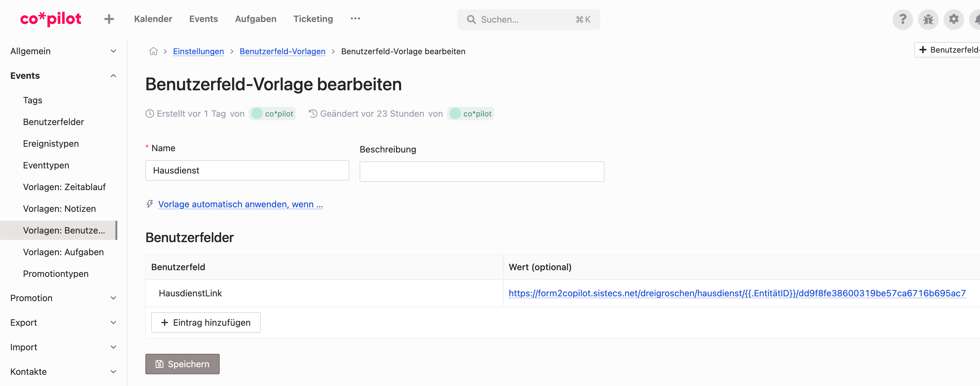Follow the Einstellungen breadcrumb link
980x386 pixels.
[x=199, y=51]
